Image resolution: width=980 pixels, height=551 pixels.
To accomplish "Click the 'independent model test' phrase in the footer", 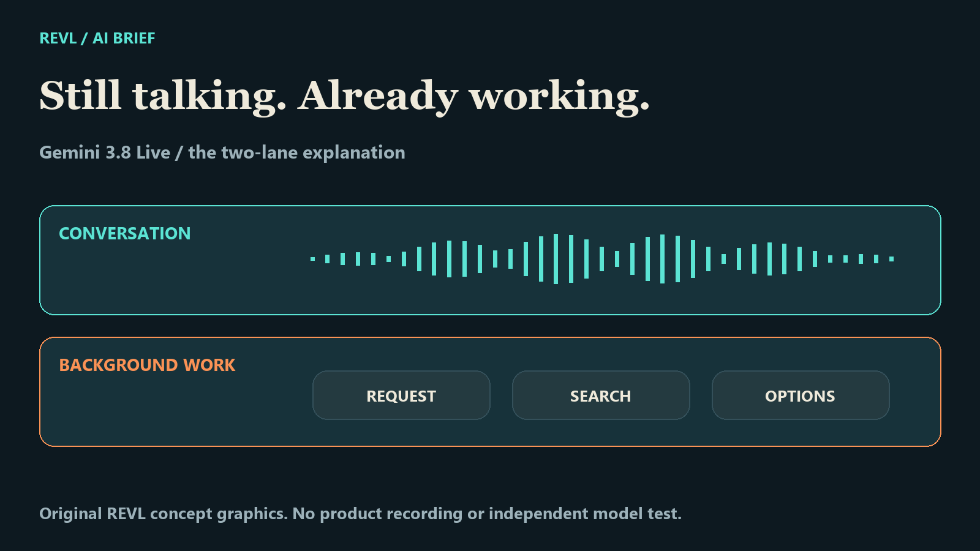I will tap(584, 514).
